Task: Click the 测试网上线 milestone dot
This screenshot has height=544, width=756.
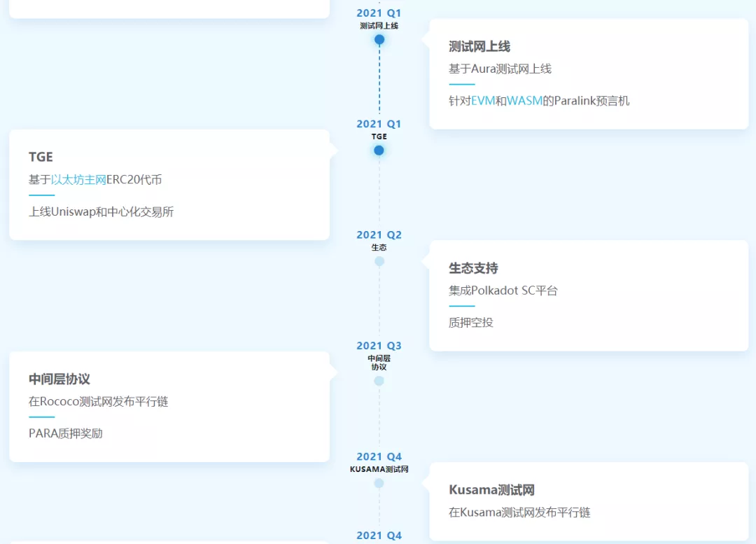Action: 379,40
